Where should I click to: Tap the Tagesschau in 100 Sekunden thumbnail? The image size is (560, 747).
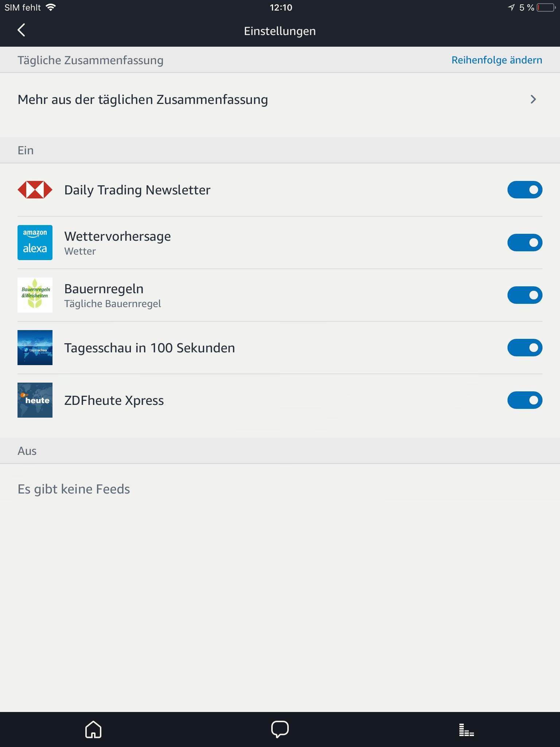point(35,348)
